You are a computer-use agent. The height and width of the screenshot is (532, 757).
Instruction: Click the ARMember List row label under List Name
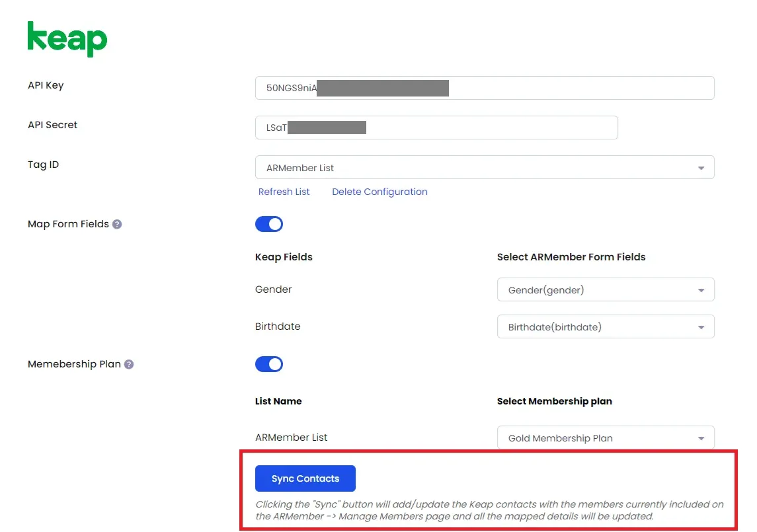[x=291, y=437]
